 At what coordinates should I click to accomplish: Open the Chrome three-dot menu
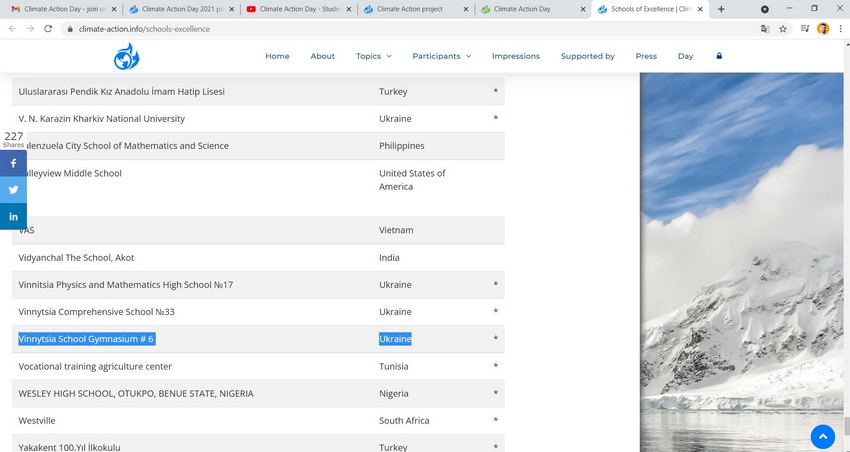(x=840, y=29)
